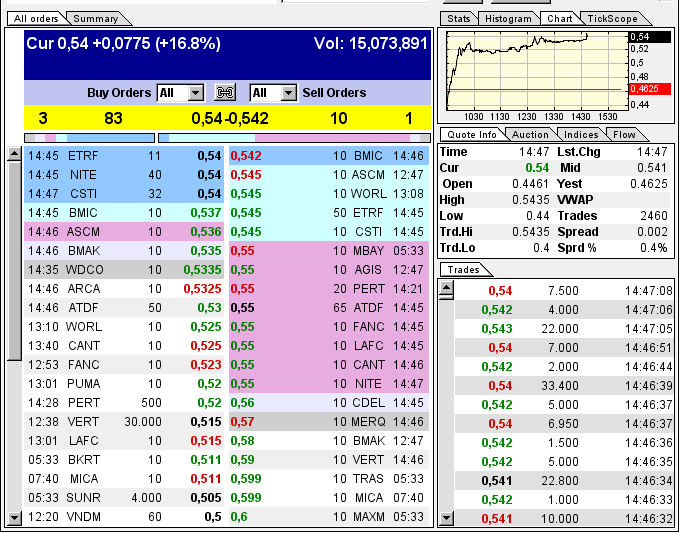Click the buy-side depth bar
Image resolution: width=683 pixels, height=534 pixels.
[90, 138]
